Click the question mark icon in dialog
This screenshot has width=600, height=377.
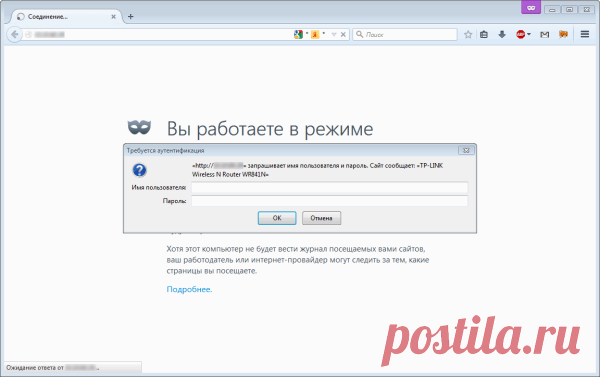click(139, 170)
